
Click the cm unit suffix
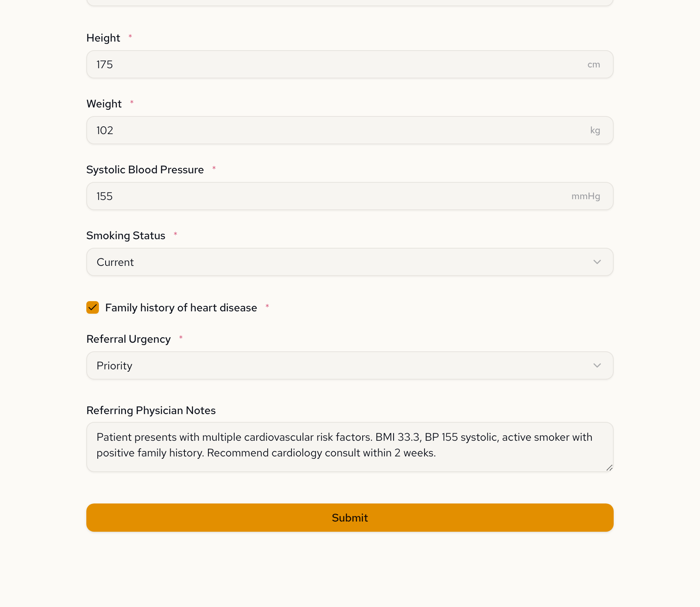[x=593, y=64]
